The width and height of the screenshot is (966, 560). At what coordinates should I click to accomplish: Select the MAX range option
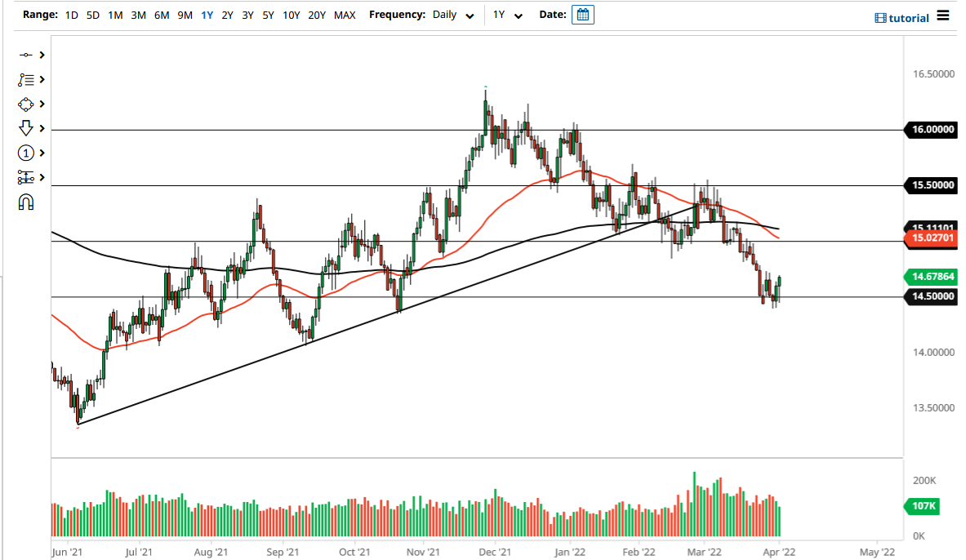(345, 15)
